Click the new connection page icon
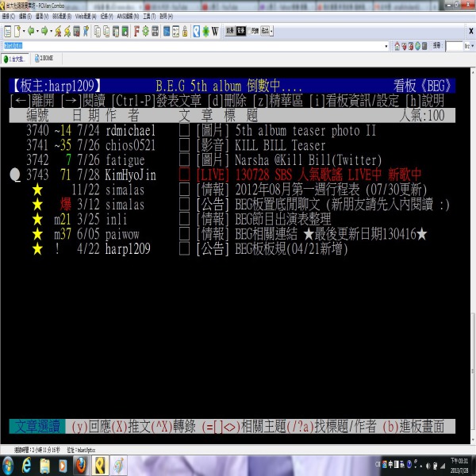 [17, 31]
